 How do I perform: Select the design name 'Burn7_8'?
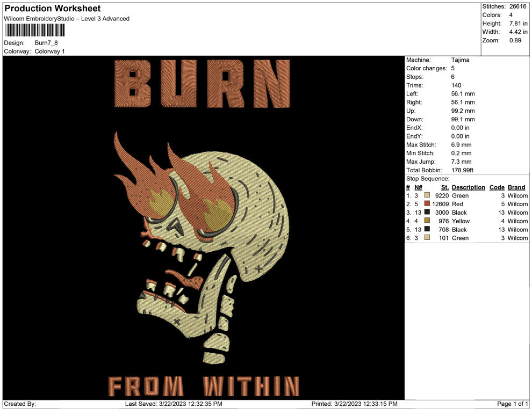pyautogui.click(x=46, y=43)
